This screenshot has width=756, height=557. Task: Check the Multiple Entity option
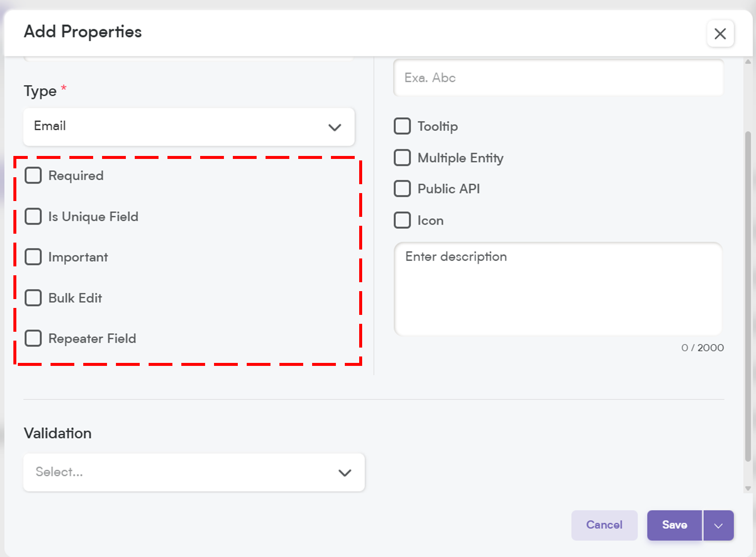402,157
